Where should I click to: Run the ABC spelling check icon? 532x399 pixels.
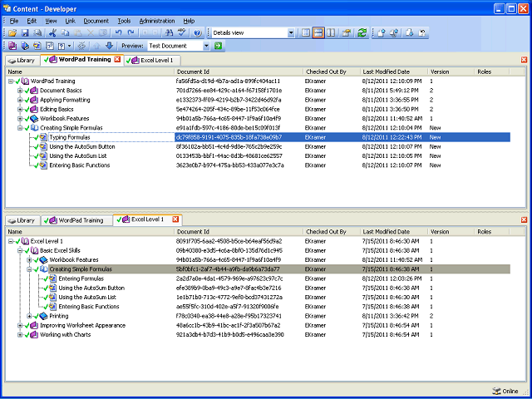182,33
